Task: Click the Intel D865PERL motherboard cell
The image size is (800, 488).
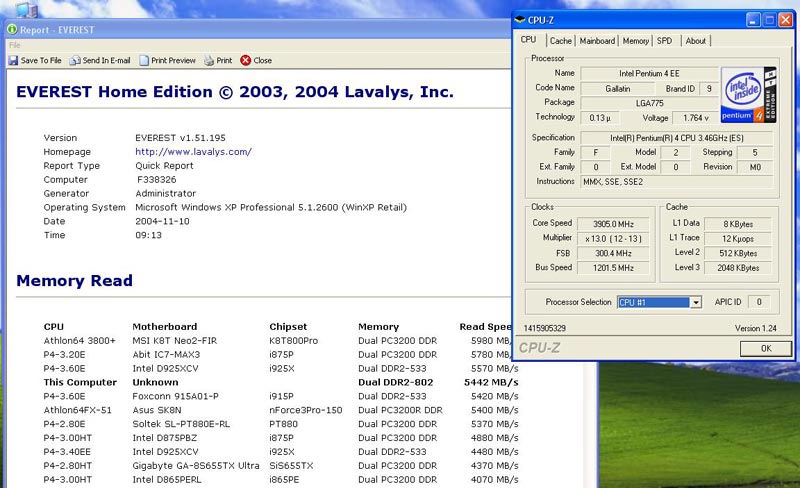Action: pyautogui.click(x=167, y=479)
